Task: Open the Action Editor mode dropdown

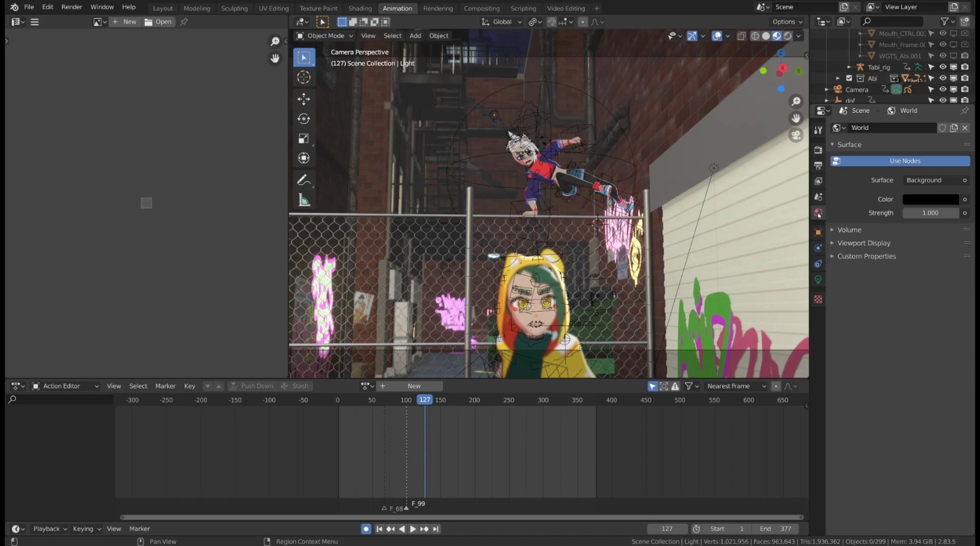Action: click(x=65, y=386)
